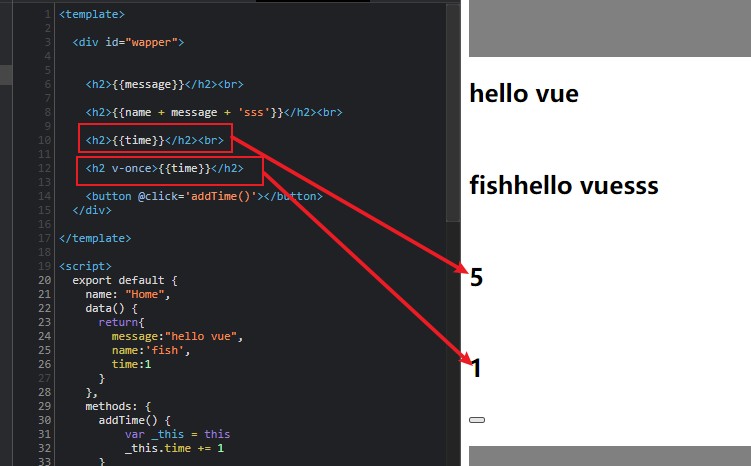Place cursor on 'export default' line
Viewport: 751px width, 466px height.
[125, 280]
